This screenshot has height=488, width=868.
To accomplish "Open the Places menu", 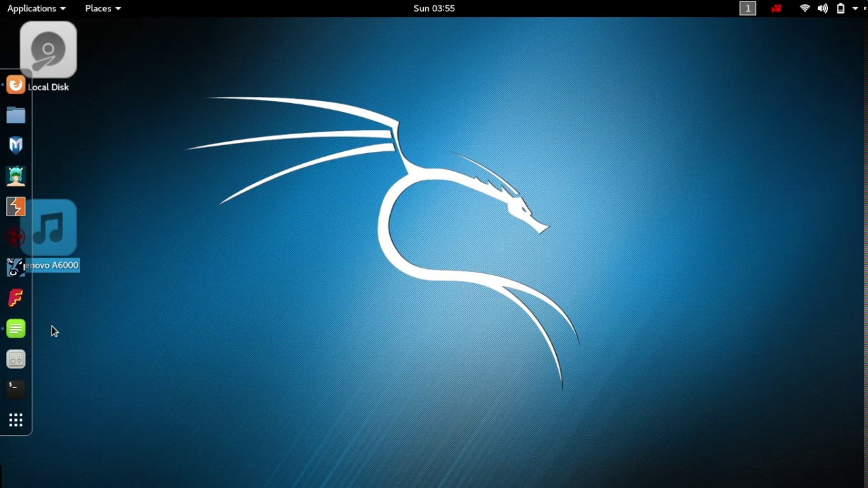I will coord(103,8).
